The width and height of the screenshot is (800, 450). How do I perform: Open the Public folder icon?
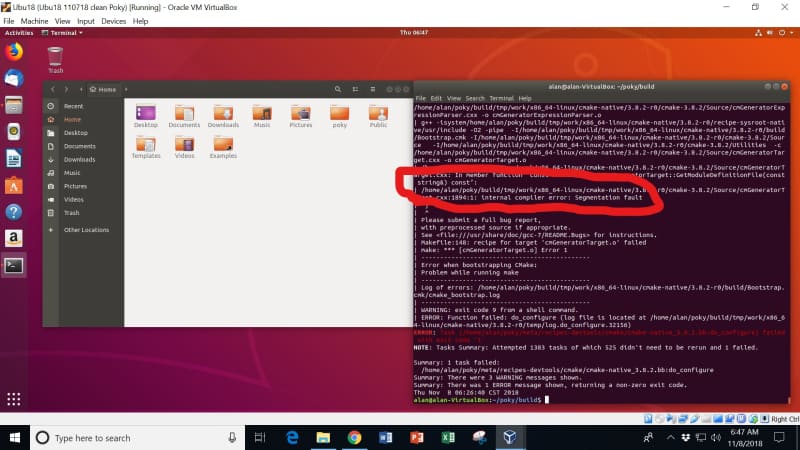[x=378, y=116]
